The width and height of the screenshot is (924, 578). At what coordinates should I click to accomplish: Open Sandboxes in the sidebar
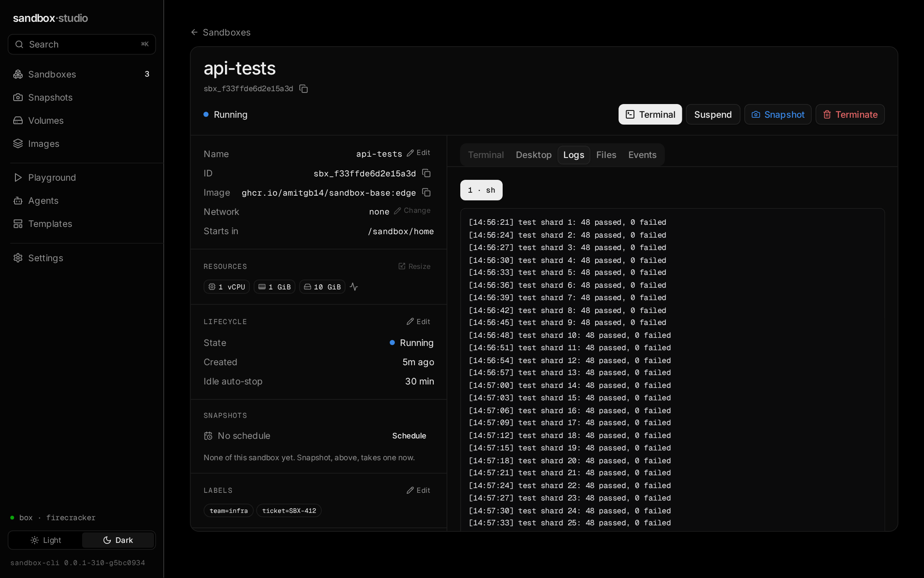pyautogui.click(x=81, y=74)
